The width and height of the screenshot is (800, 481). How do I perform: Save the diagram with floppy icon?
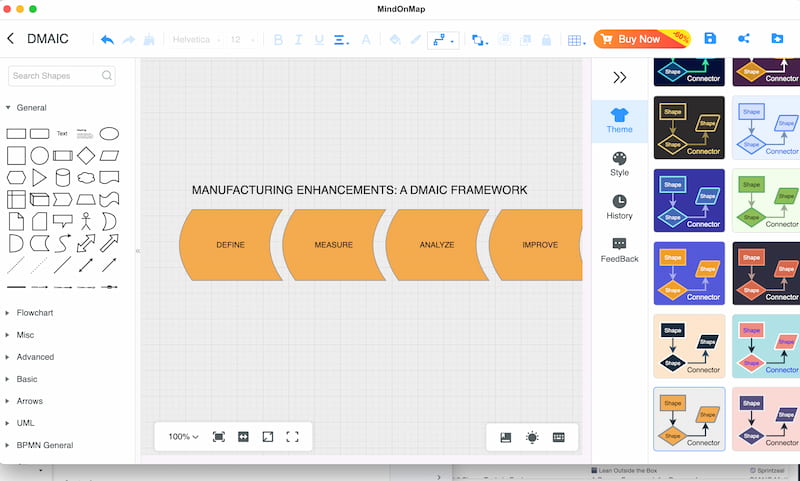point(710,38)
